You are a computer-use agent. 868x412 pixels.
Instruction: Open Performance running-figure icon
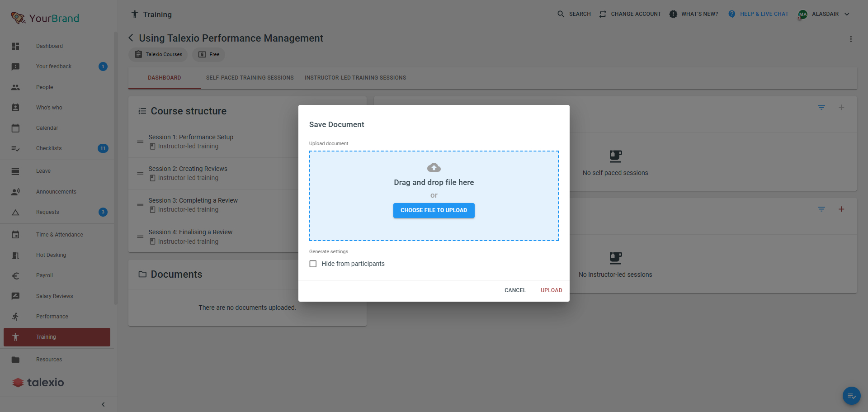pyautogui.click(x=15, y=317)
